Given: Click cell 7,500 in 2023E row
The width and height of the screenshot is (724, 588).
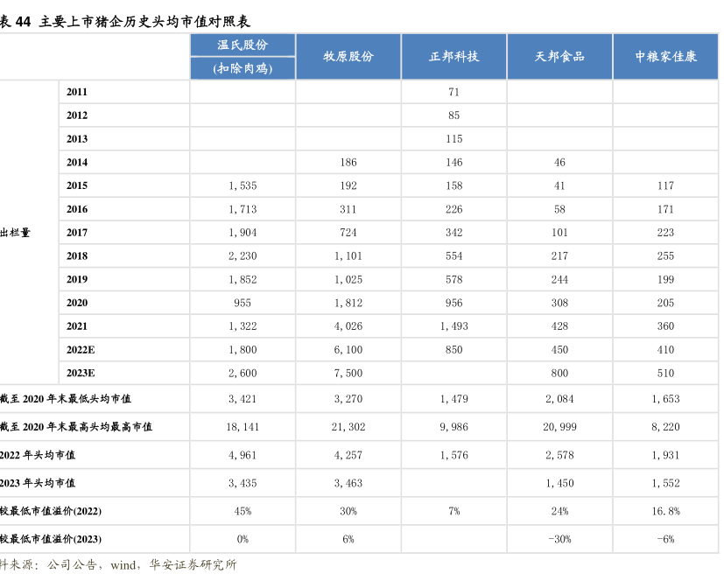Looking at the screenshot, I should click(348, 373).
